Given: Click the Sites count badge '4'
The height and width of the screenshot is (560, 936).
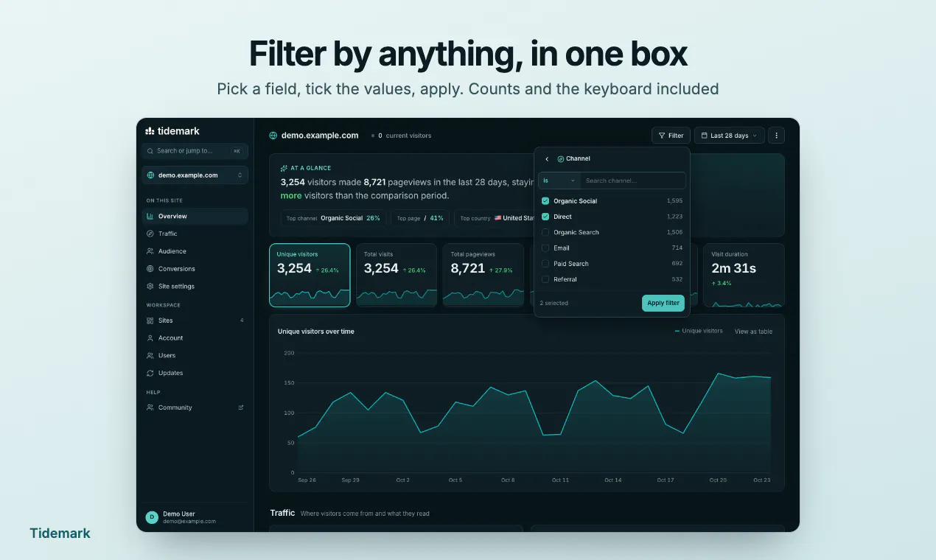Looking at the screenshot, I should pos(242,321).
